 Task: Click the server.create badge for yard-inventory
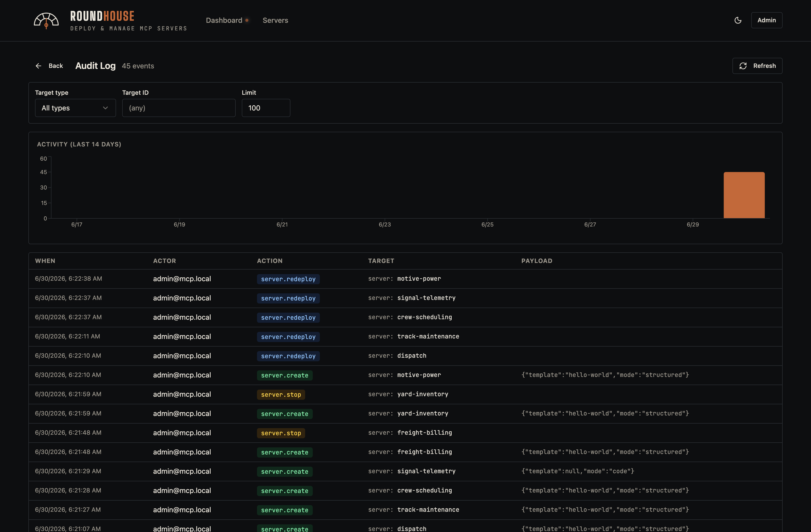tap(285, 414)
